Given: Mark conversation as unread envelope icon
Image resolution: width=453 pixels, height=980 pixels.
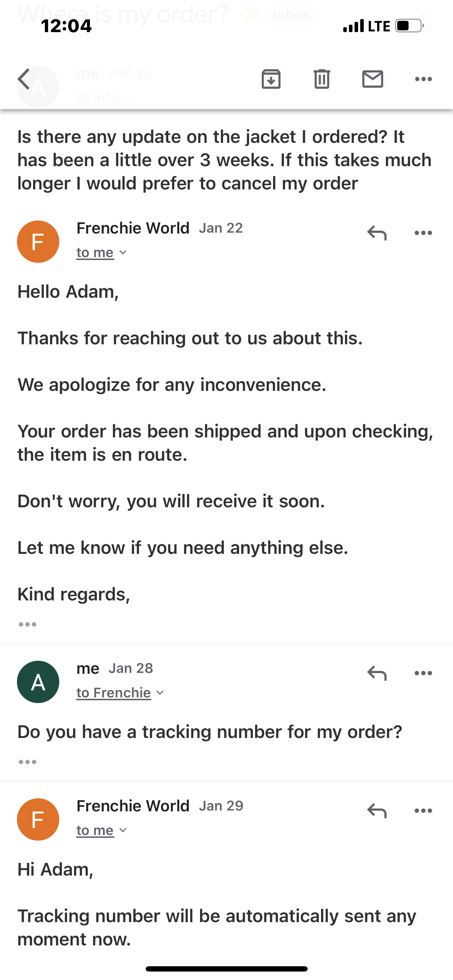Looking at the screenshot, I should pos(372,79).
